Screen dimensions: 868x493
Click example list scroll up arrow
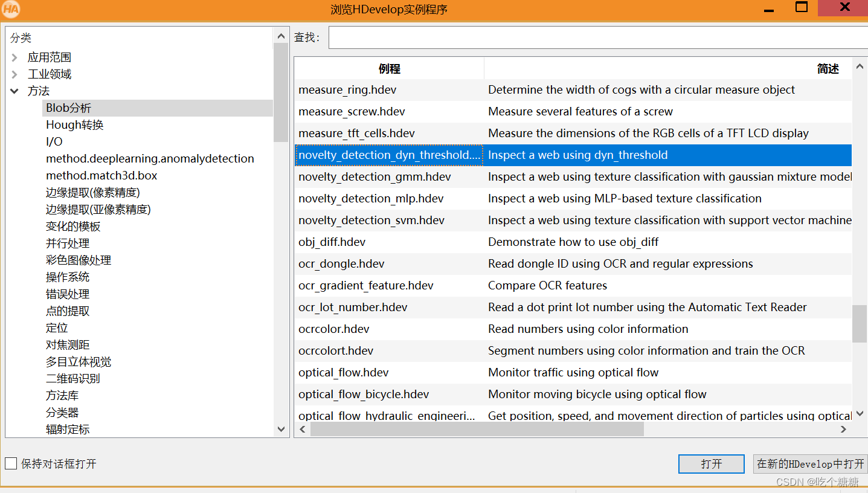point(860,67)
